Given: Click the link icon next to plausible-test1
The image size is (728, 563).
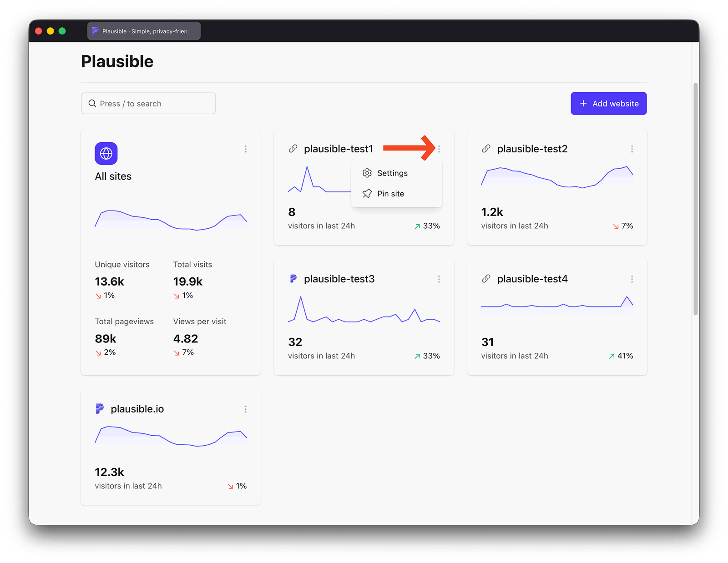Looking at the screenshot, I should tap(293, 148).
